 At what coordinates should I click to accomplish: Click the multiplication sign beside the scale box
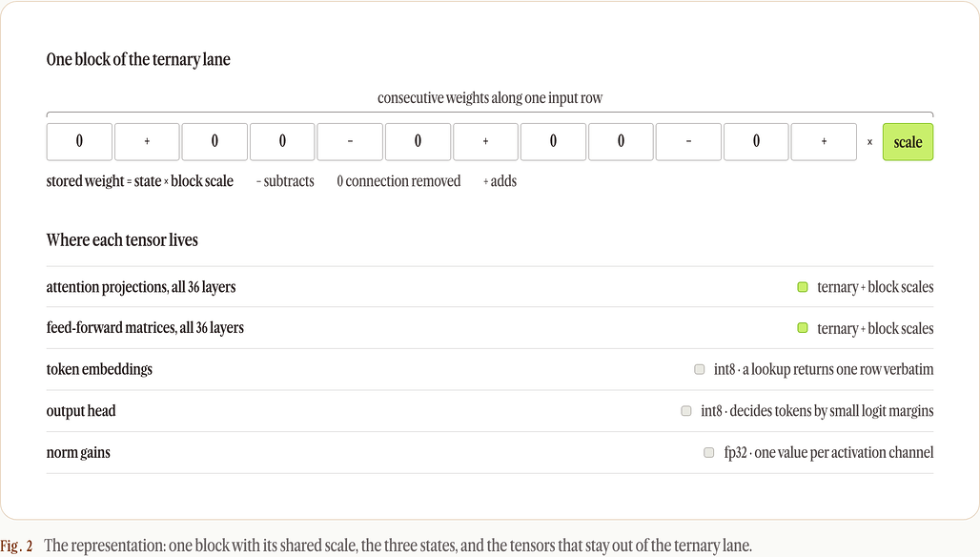click(869, 142)
